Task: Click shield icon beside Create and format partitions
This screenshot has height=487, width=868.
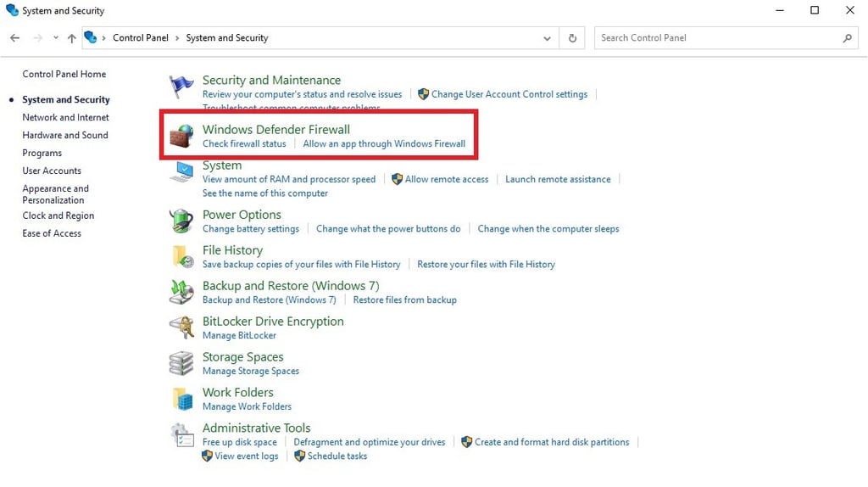Action: pos(467,442)
